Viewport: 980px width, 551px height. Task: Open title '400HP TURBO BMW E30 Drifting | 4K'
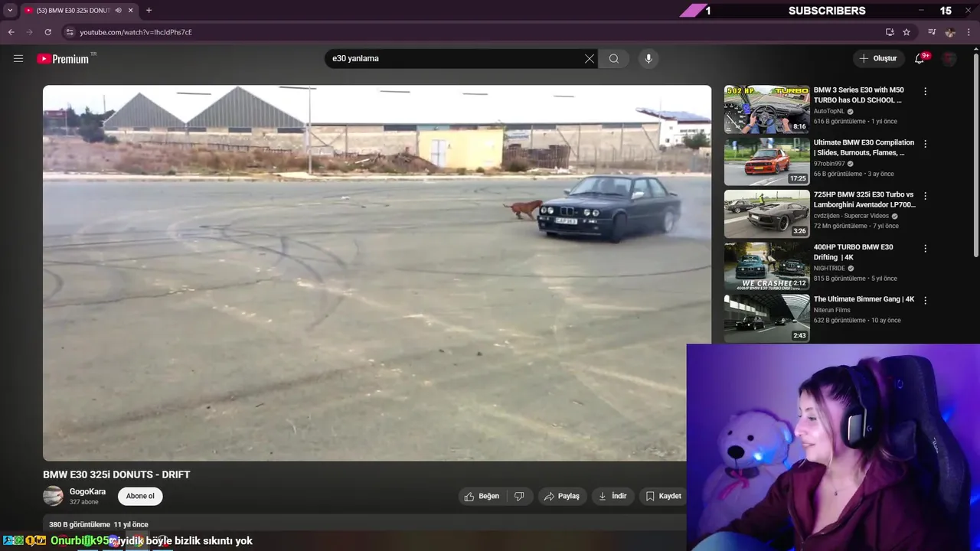coord(854,252)
